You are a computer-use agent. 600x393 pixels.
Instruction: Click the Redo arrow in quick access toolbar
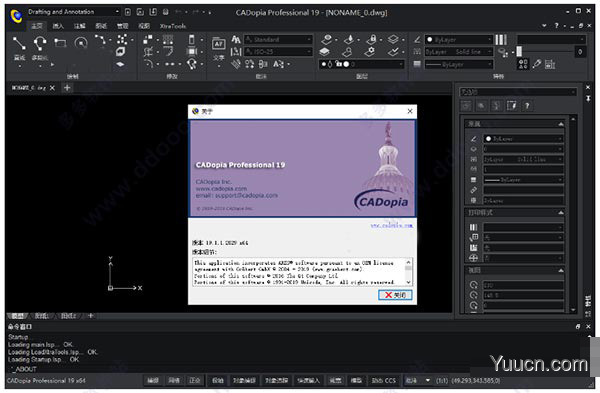tap(195, 12)
